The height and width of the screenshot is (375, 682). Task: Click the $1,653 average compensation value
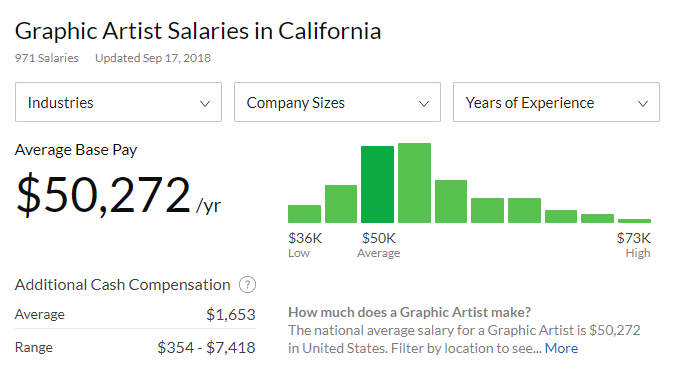tap(231, 315)
